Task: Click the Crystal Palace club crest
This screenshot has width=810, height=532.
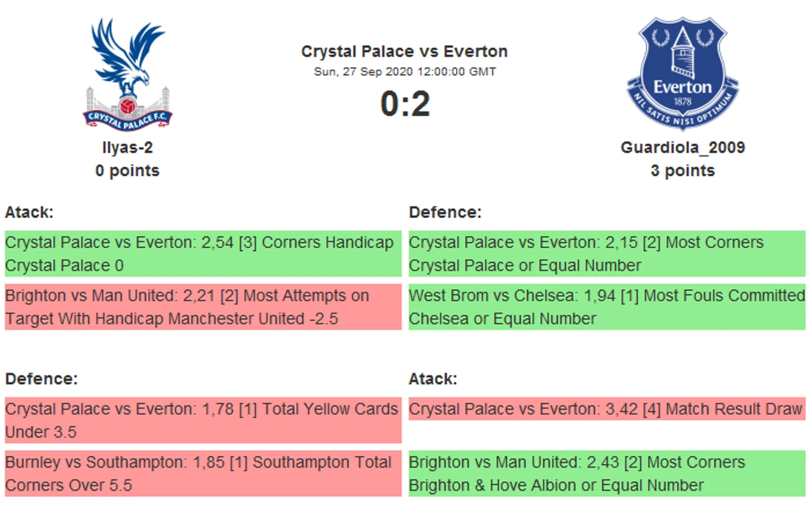Action: coord(128,75)
